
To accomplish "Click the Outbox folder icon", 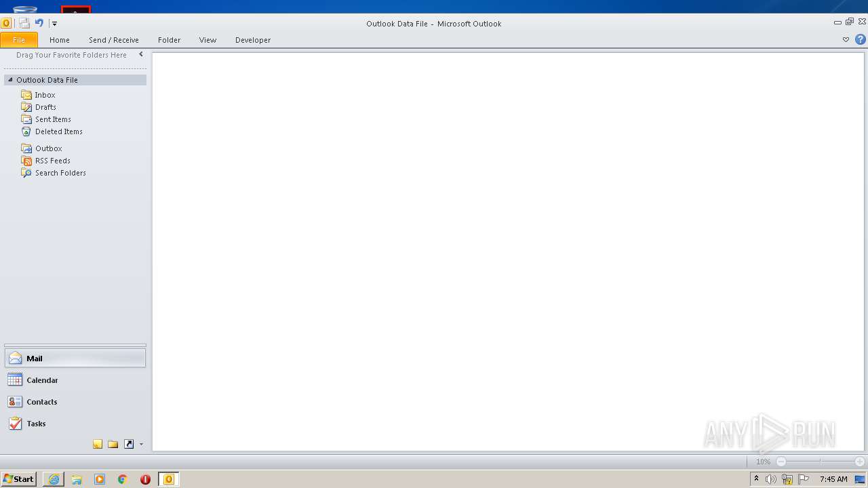I will pos(26,148).
